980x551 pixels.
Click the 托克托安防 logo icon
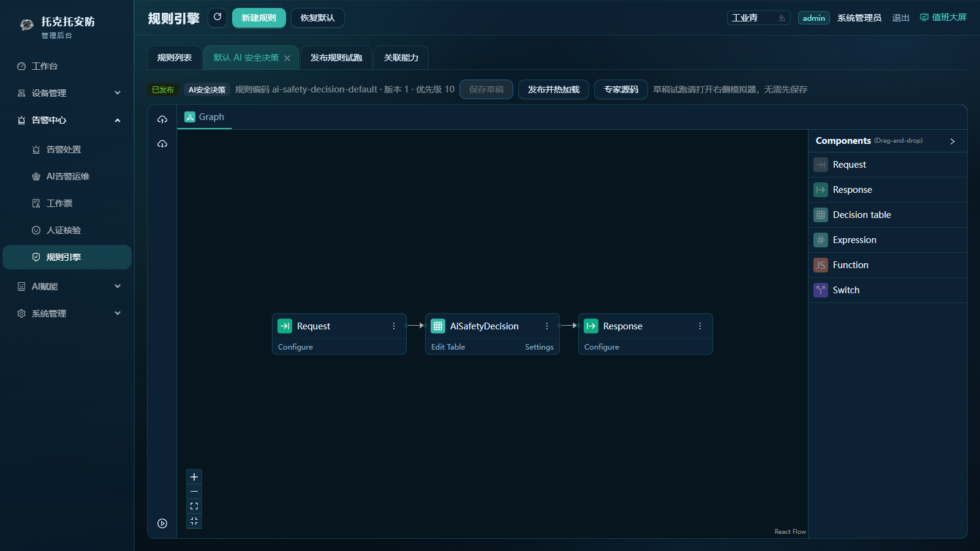[26, 25]
